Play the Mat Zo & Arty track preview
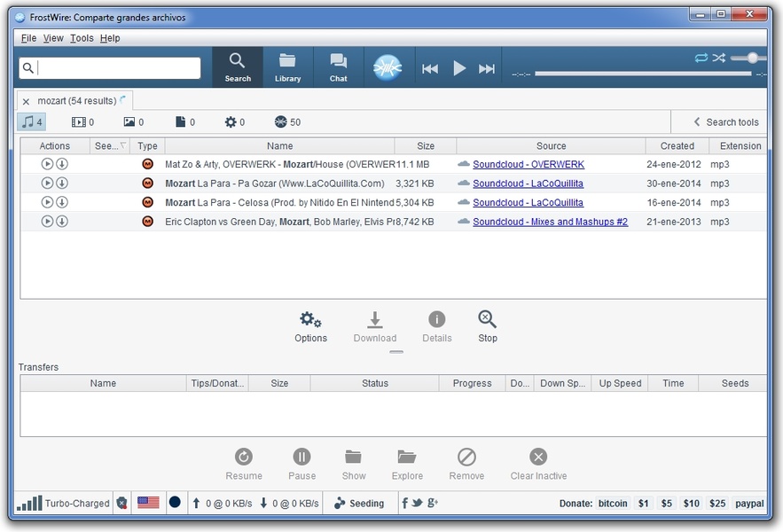Image resolution: width=783 pixels, height=532 pixels. pos(47,164)
